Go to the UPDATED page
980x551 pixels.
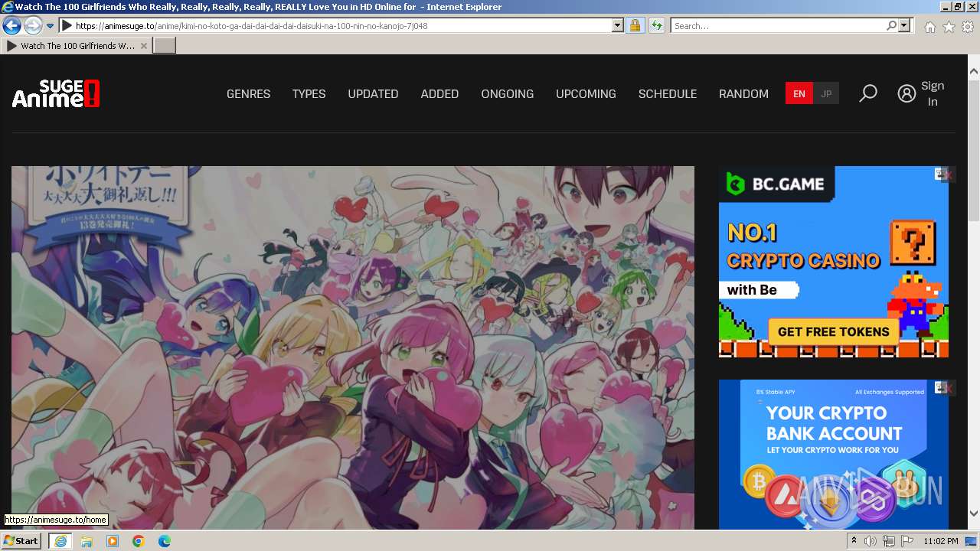(373, 93)
